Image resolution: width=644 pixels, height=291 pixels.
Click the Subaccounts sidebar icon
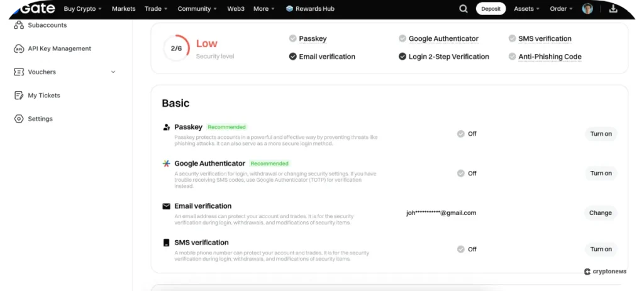[x=19, y=25]
